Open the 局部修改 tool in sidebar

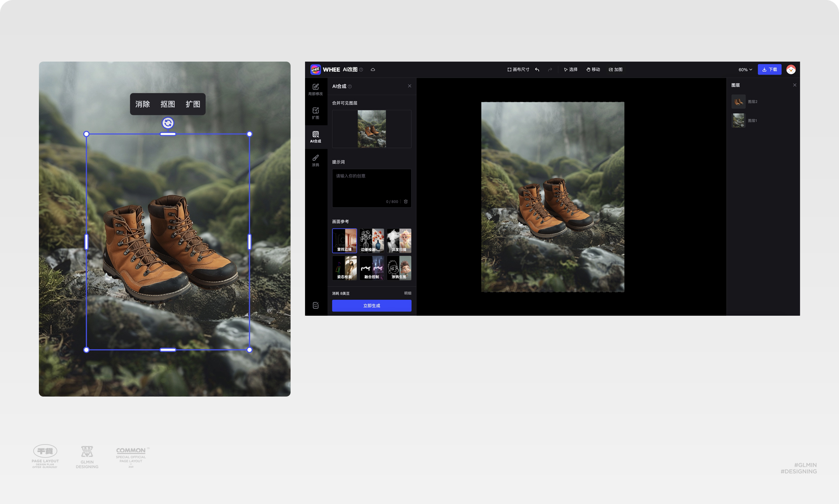(x=315, y=89)
